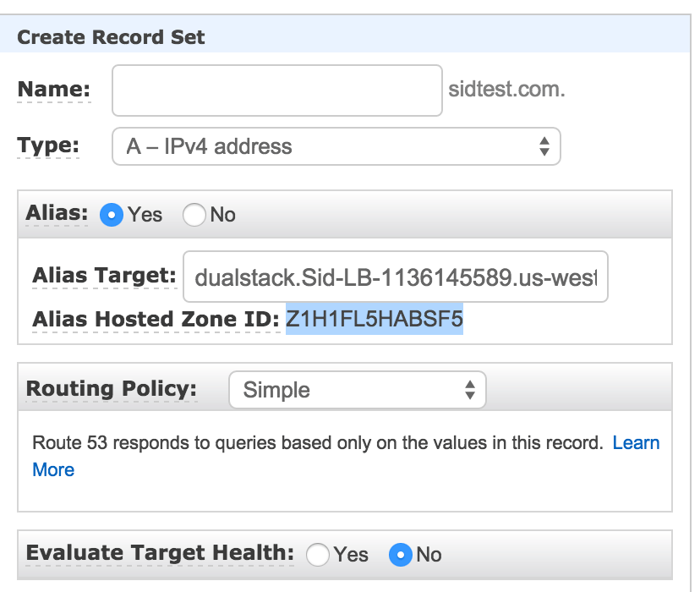The width and height of the screenshot is (700, 592).
Task: Click the Route 53 routing description text
Action: click(317, 442)
